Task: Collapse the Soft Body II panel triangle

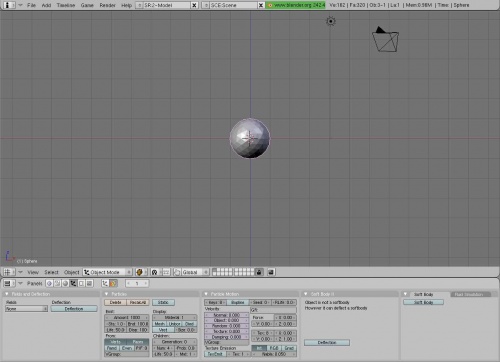Action: tap(306, 294)
